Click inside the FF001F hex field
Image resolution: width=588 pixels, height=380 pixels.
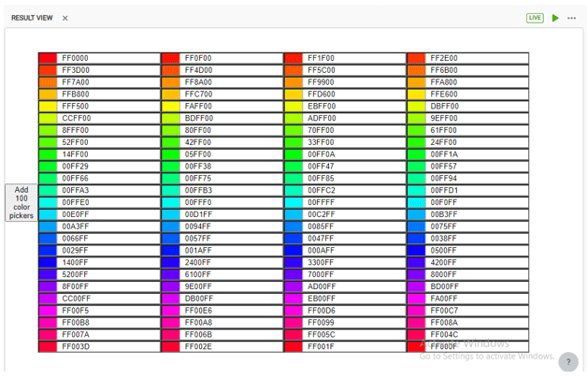pyautogui.click(x=354, y=346)
